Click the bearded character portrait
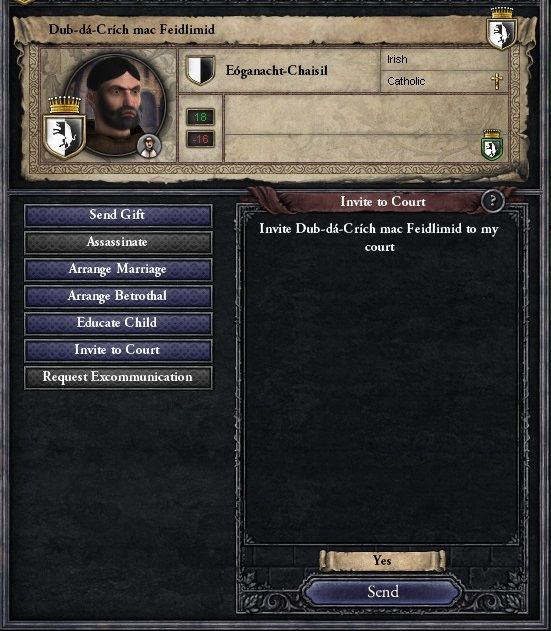 pos(117,105)
